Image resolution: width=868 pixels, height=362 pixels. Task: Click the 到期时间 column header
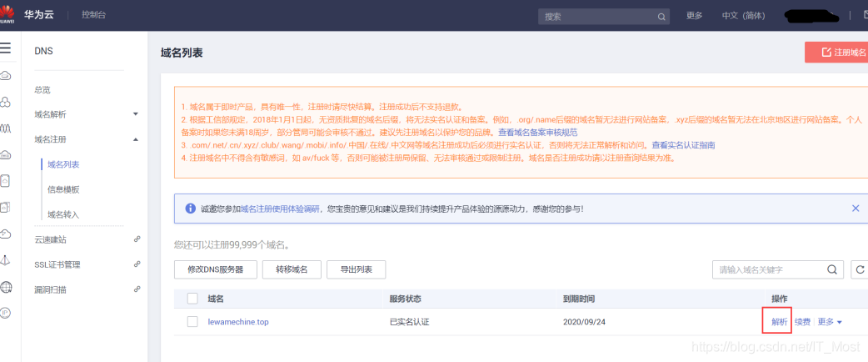click(578, 299)
